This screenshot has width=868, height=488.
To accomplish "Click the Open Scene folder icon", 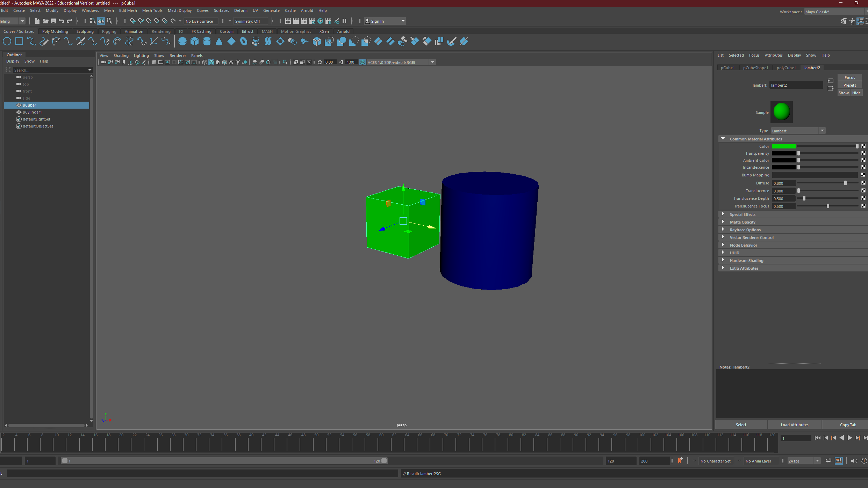I will 45,21.
